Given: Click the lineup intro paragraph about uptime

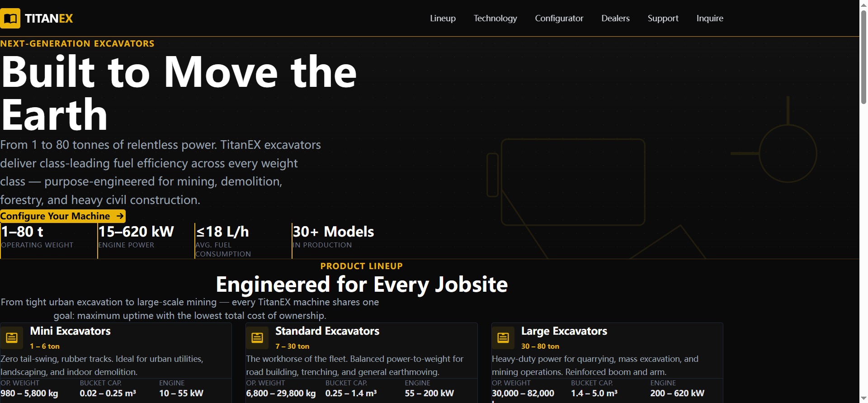Looking at the screenshot, I should [190, 309].
